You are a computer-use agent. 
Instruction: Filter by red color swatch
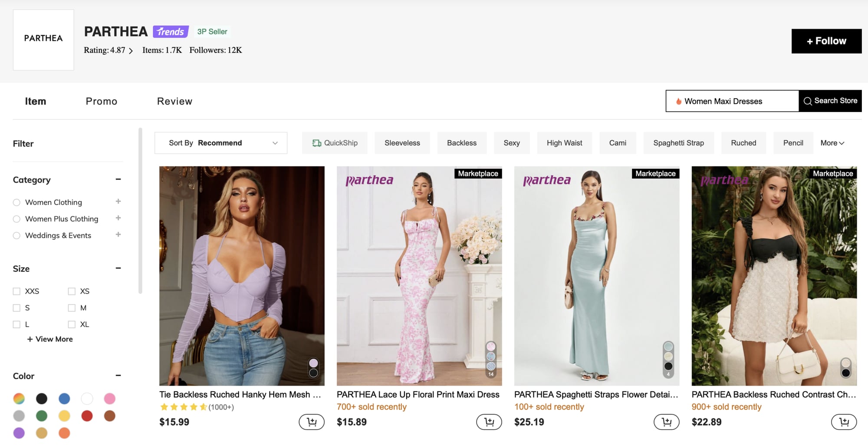(x=87, y=416)
